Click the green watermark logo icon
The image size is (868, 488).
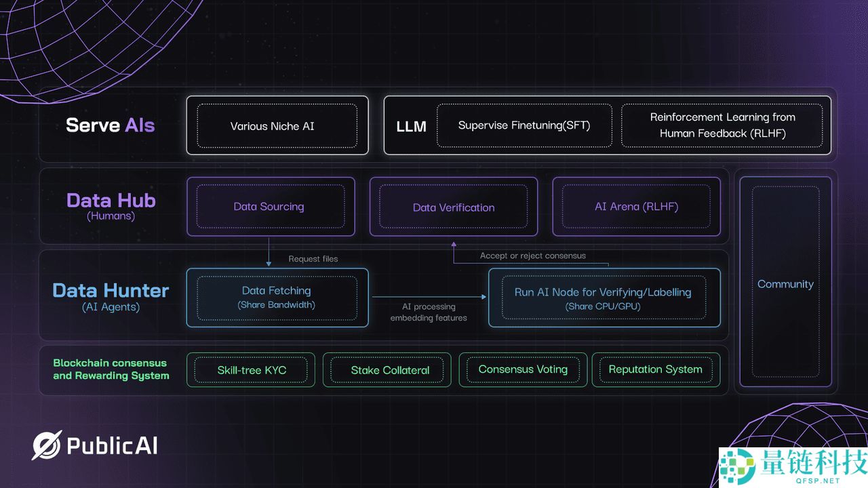pyautogui.click(x=737, y=466)
